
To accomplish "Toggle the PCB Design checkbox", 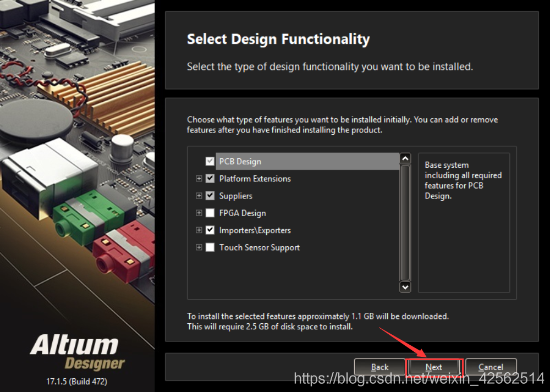I will tap(210, 162).
